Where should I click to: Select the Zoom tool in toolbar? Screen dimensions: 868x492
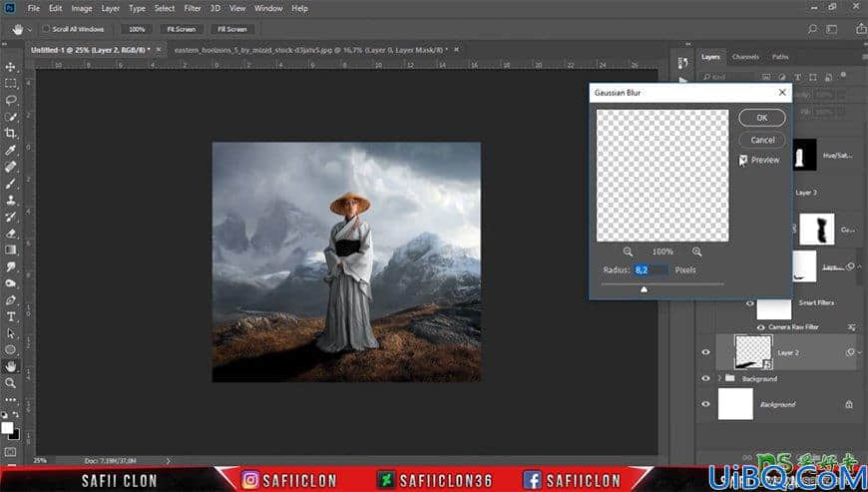click(x=11, y=383)
